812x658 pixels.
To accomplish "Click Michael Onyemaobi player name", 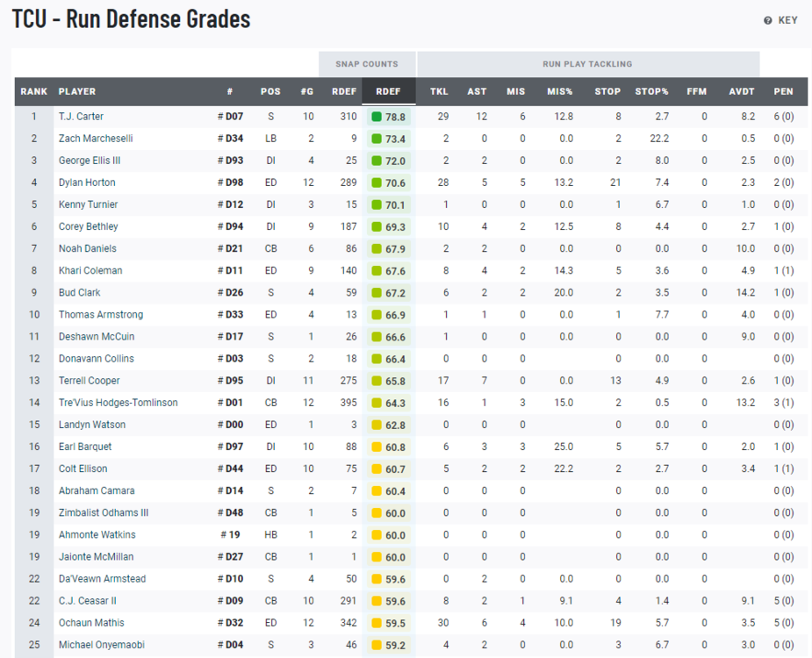I will (99, 645).
